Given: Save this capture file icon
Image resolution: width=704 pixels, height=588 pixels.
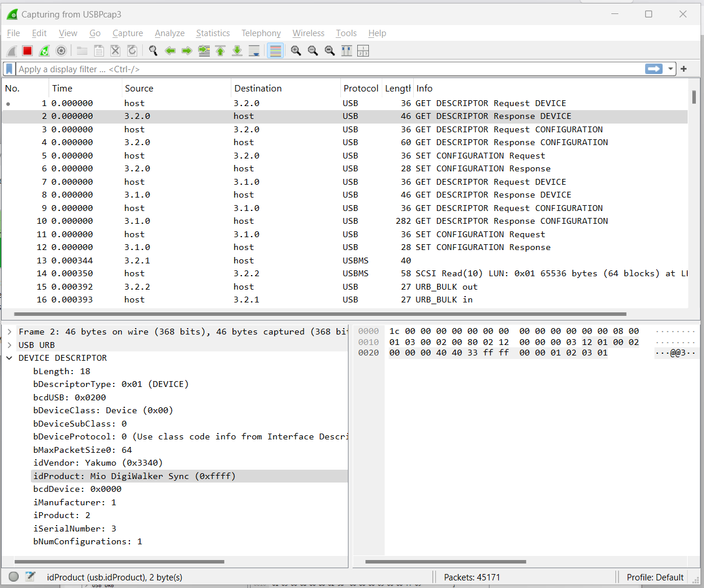Looking at the screenshot, I should click(99, 51).
